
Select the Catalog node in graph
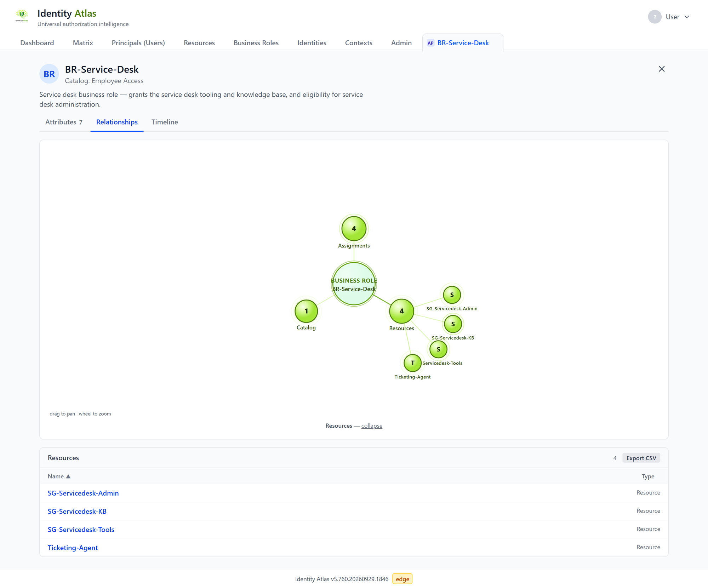point(306,312)
